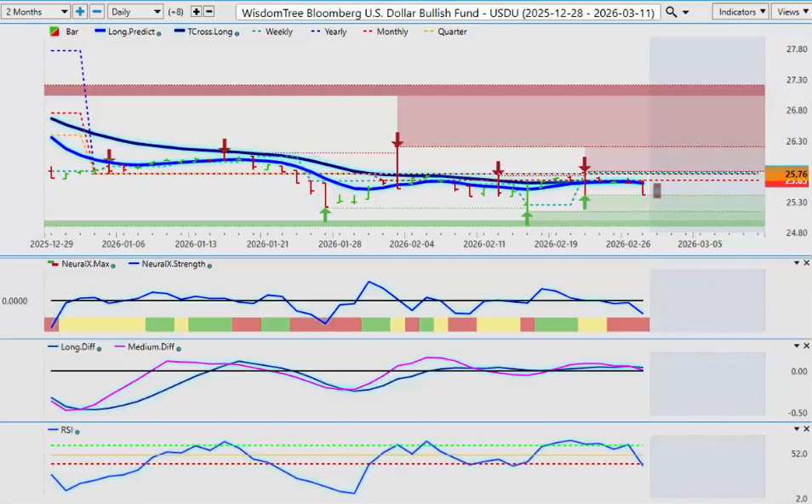Toggle the Long.Predict legend line
This screenshot has height=504, width=812.
coord(128,31)
